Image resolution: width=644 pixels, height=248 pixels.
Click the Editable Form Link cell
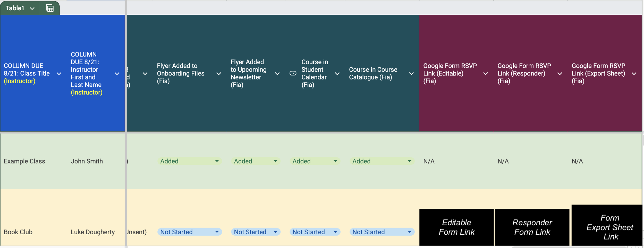456,227
